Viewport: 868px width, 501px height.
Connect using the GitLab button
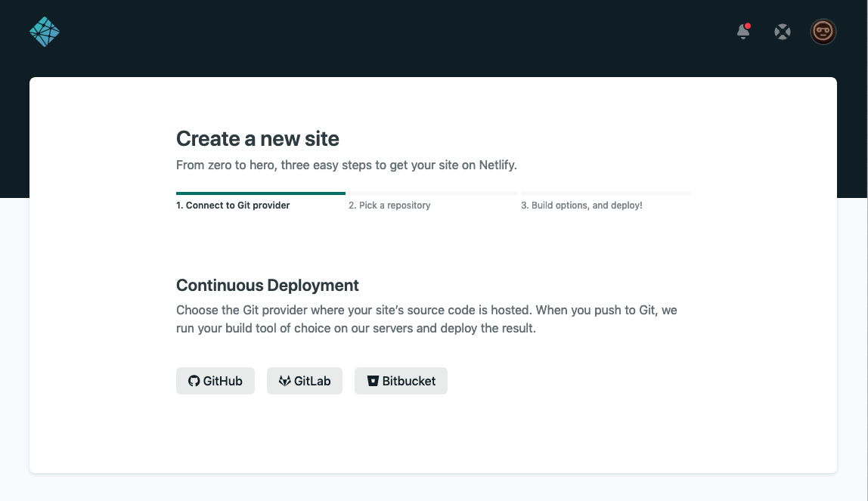(305, 381)
